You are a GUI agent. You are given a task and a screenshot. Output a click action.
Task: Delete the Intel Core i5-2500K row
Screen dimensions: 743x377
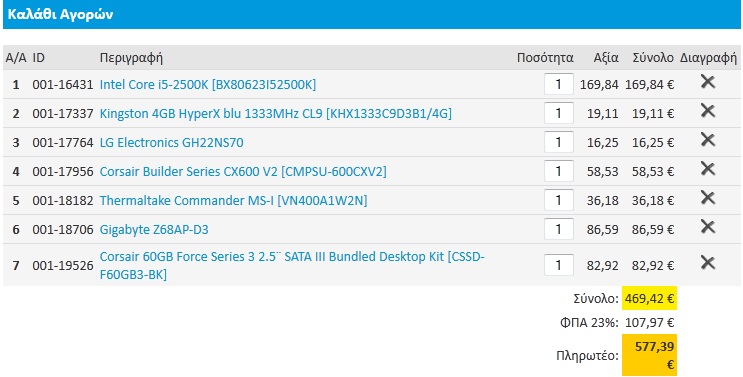[x=707, y=82]
